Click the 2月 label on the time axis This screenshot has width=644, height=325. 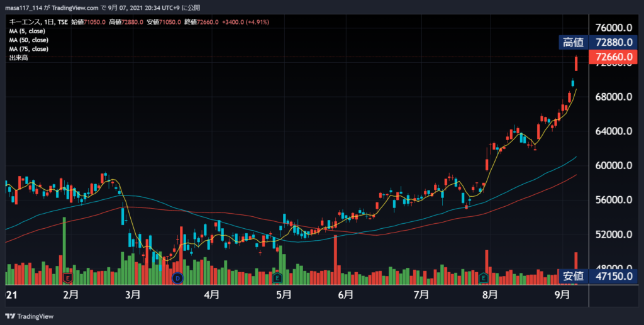tap(71, 295)
